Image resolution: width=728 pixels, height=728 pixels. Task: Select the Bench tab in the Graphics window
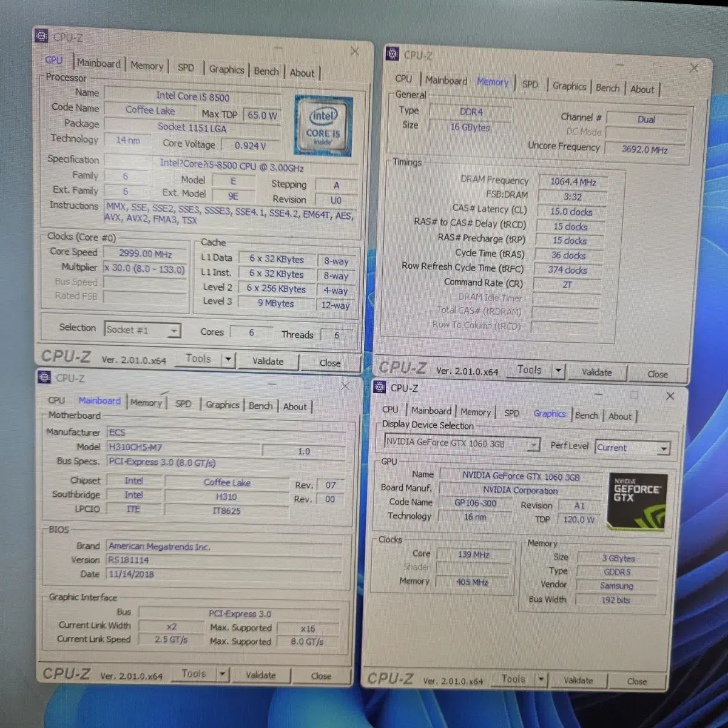tap(586, 416)
